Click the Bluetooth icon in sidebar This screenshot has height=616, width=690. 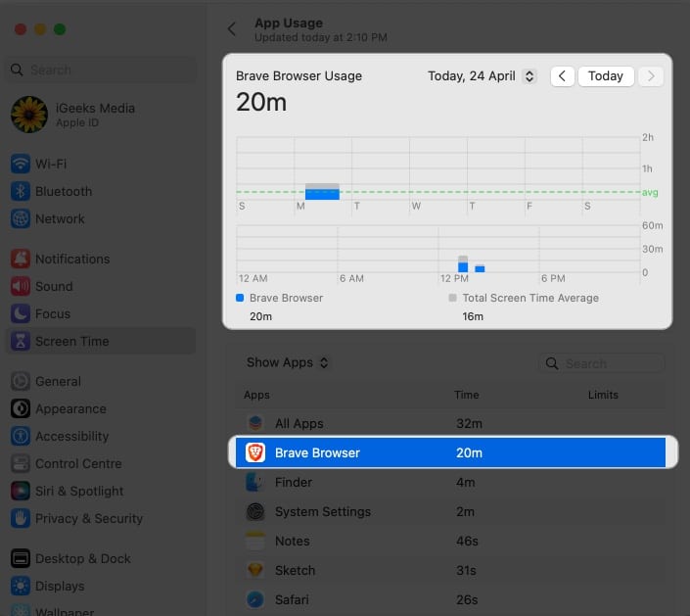21,191
